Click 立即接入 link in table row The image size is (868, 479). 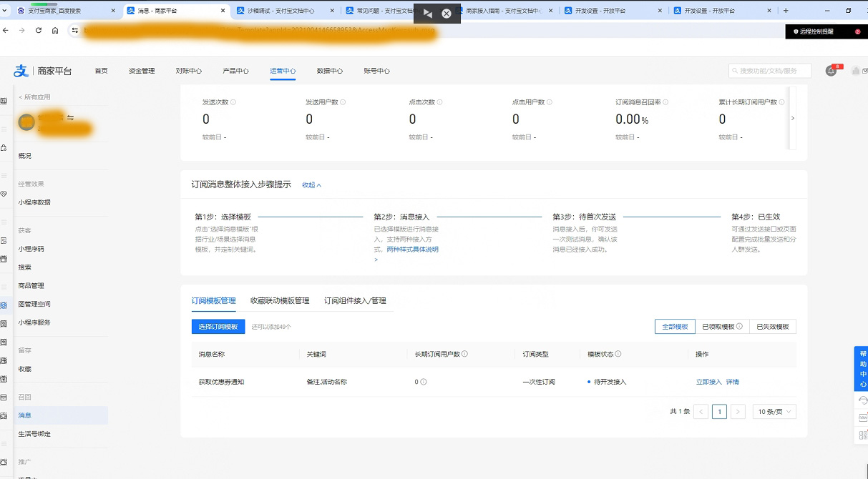709,382
